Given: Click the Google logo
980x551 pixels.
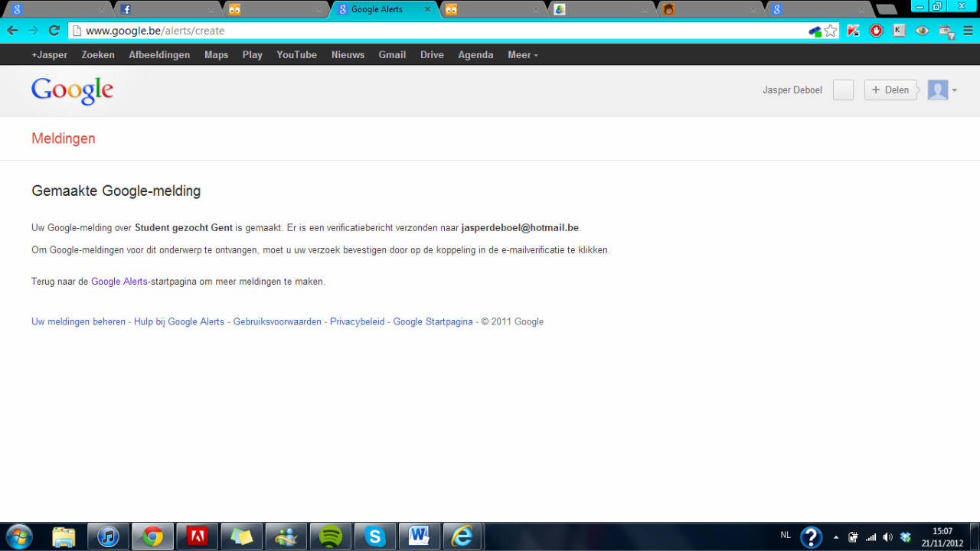Looking at the screenshot, I should click(x=73, y=90).
